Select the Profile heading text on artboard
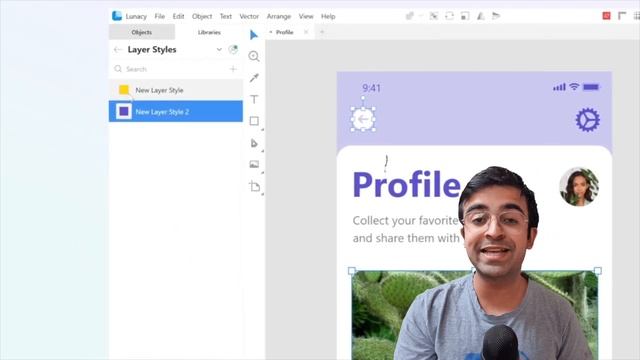The width and height of the screenshot is (640, 360). pos(407,184)
